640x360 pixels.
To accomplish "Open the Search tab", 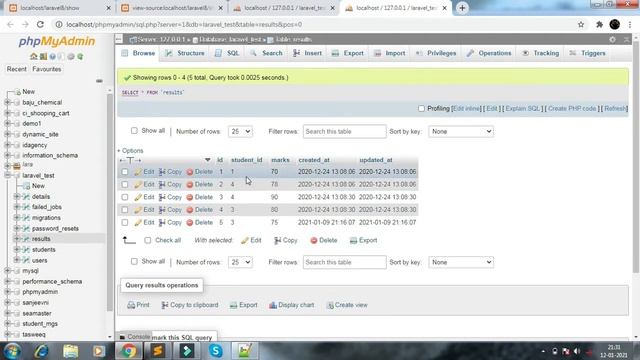I will [x=266, y=53].
